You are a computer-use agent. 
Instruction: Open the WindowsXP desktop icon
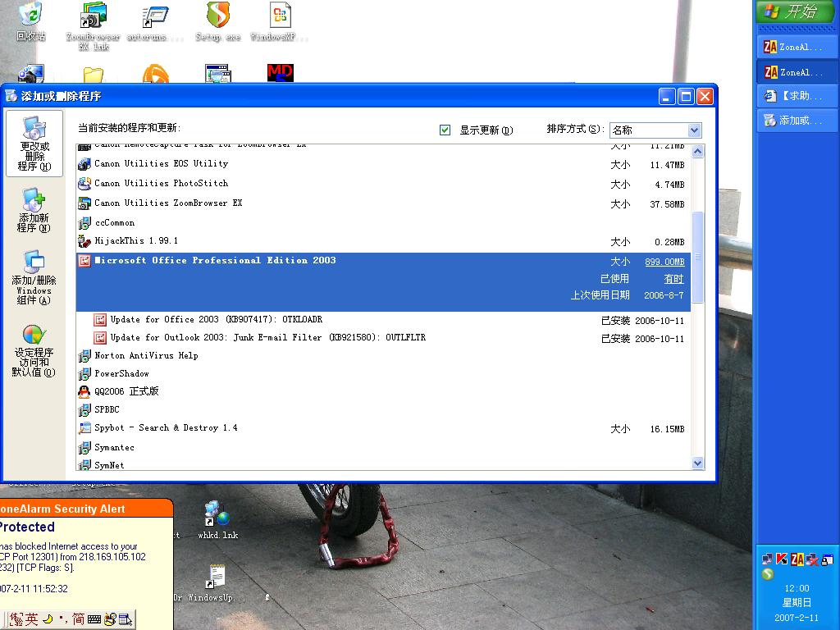pyautogui.click(x=280, y=21)
